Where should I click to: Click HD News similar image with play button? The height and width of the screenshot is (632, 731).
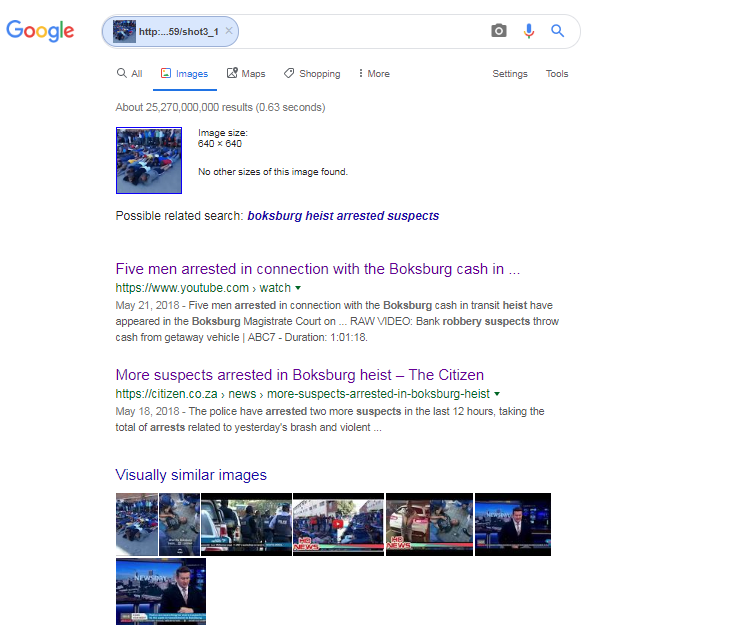(x=338, y=524)
